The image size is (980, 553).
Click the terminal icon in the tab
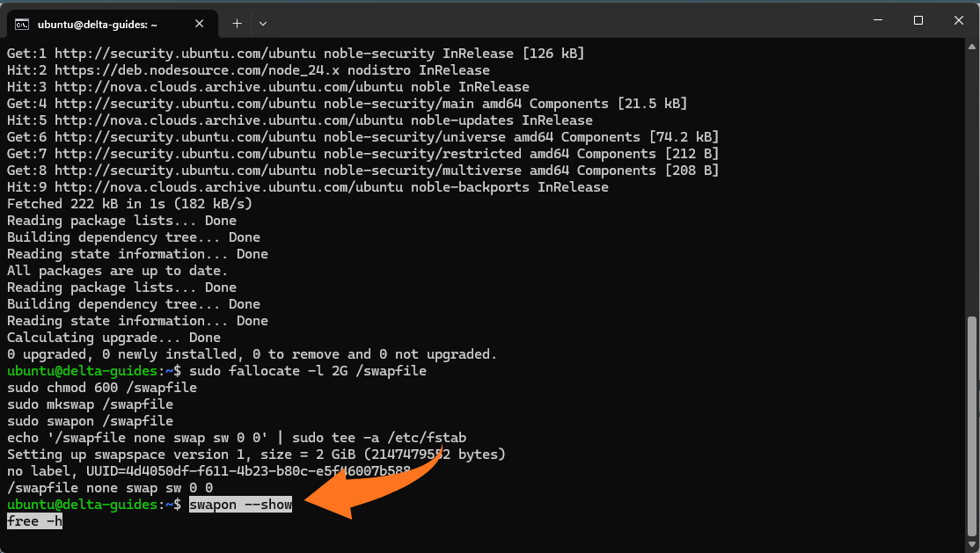23,24
